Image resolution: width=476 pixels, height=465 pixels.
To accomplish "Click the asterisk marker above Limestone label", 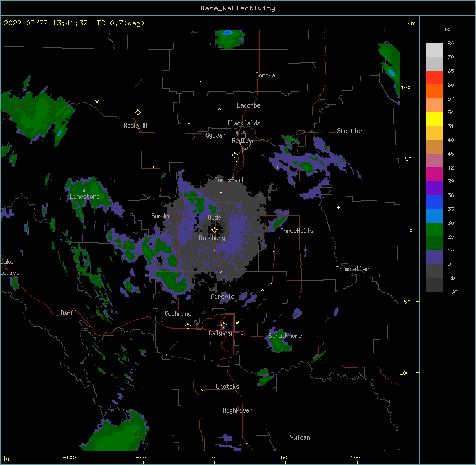I will (x=84, y=191).
